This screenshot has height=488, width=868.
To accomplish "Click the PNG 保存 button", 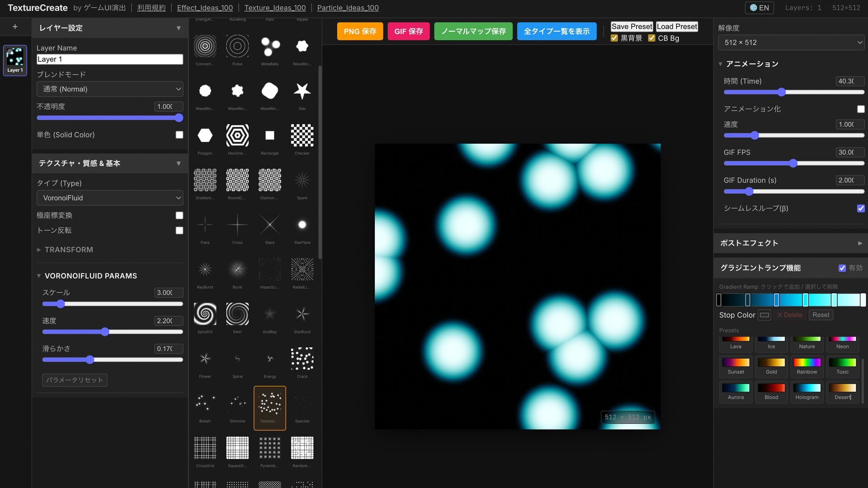I will point(360,31).
